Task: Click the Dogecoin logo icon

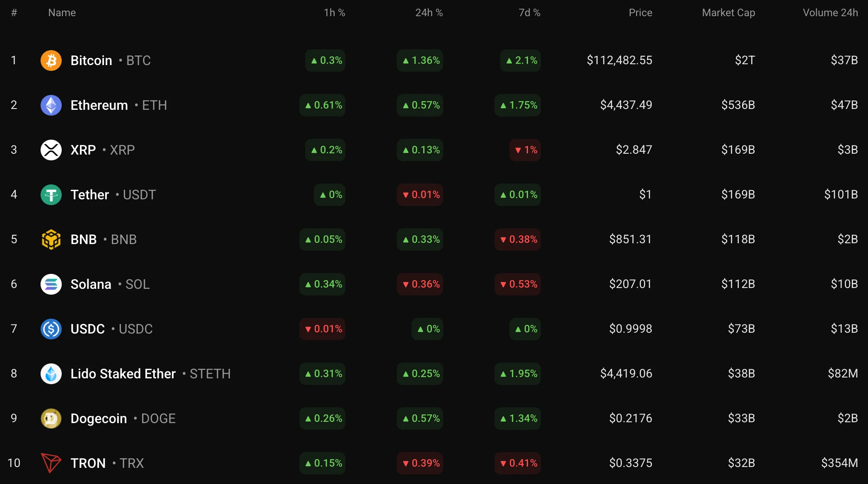Action: pos(51,419)
